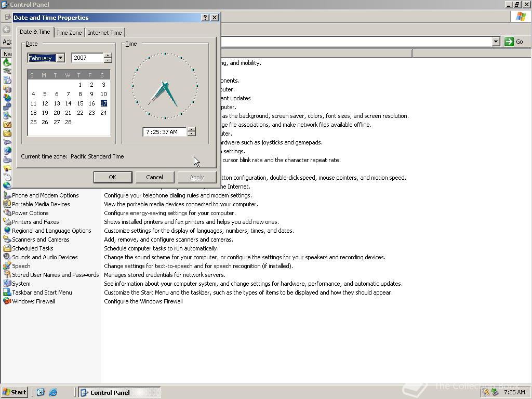The image size is (532, 399).
Task: Open Phone and Modem Options icon
Action: tap(7, 195)
